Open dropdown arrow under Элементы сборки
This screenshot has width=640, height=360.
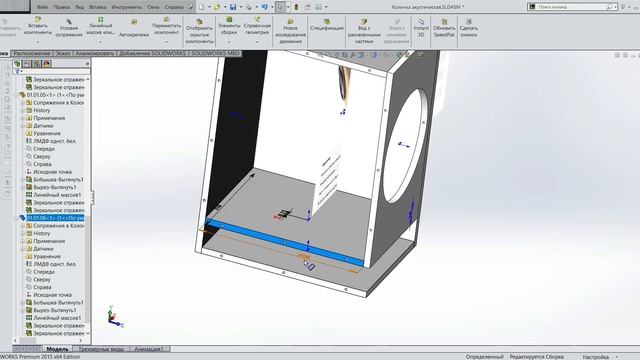point(229,41)
